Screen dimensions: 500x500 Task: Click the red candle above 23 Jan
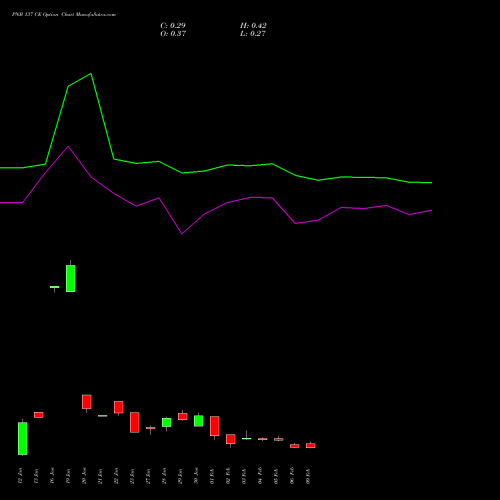pos(135,422)
